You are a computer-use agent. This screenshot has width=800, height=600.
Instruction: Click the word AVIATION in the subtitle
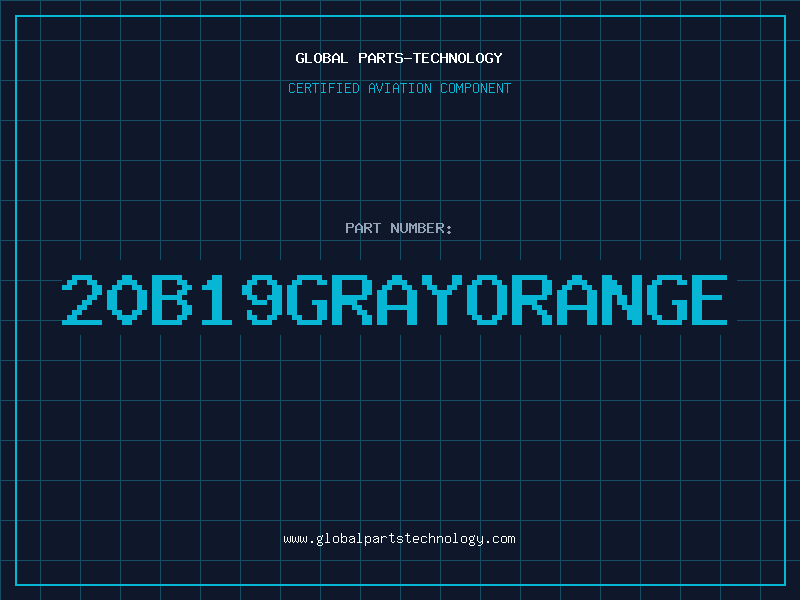coord(400,88)
